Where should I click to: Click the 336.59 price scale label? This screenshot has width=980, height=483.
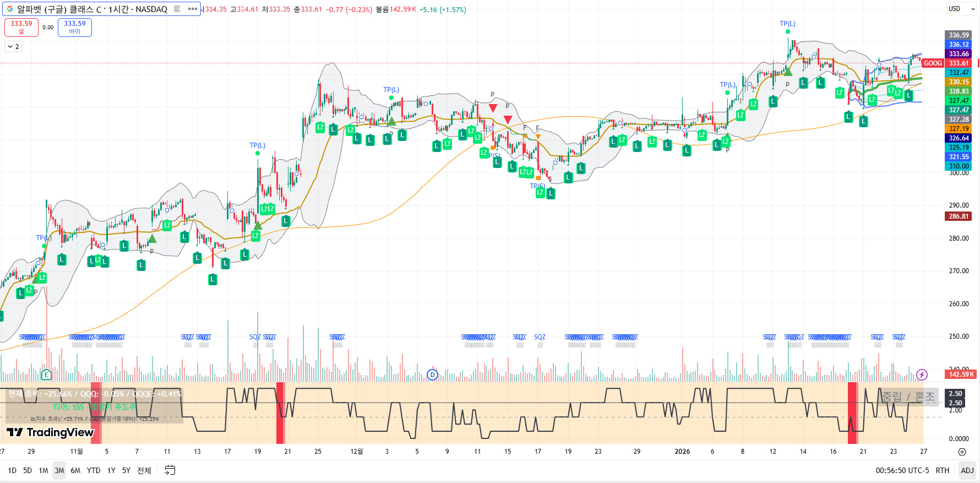pos(959,35)
